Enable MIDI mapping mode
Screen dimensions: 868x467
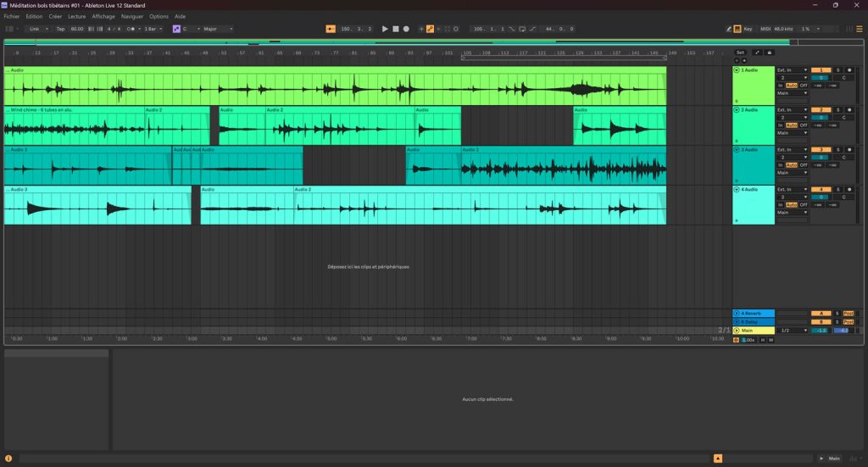765,29
